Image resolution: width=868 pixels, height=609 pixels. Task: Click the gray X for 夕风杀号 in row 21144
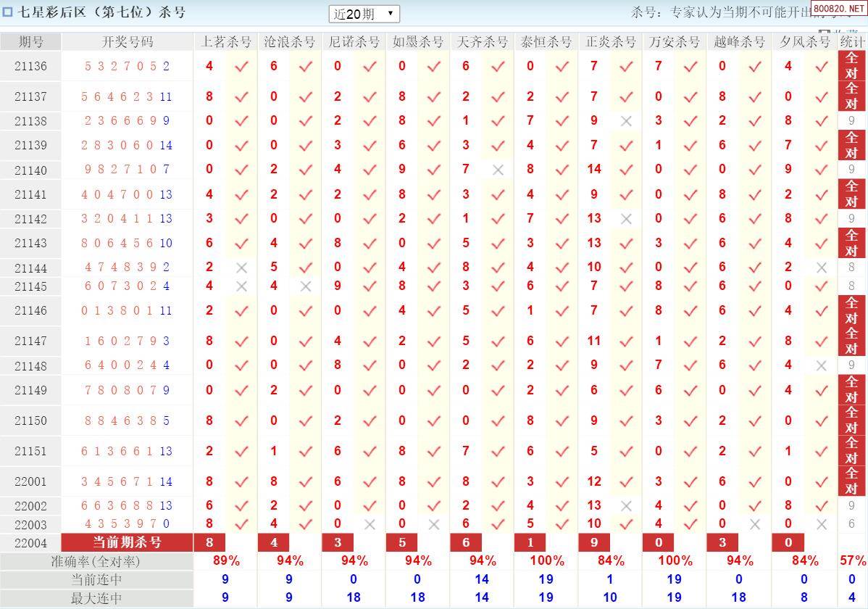(x=822, y=268)
